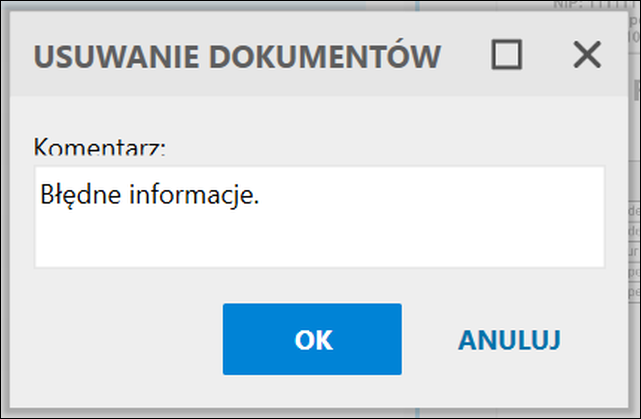Click the 'USUWANIE DOKUMENTÓW' title text
The height and width of the screenshot is (419, 641).
(x=237, y=57)
